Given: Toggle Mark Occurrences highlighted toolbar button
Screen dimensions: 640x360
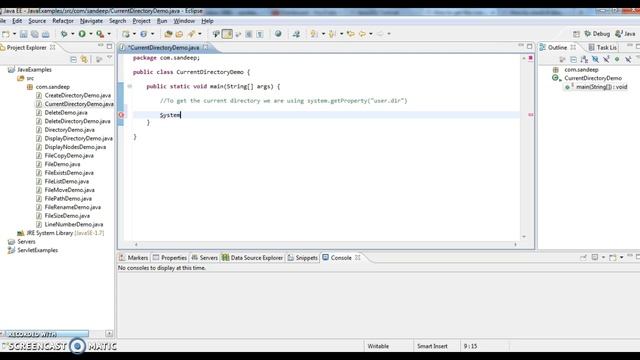Looking at the screenshot, I should (227, 34).
